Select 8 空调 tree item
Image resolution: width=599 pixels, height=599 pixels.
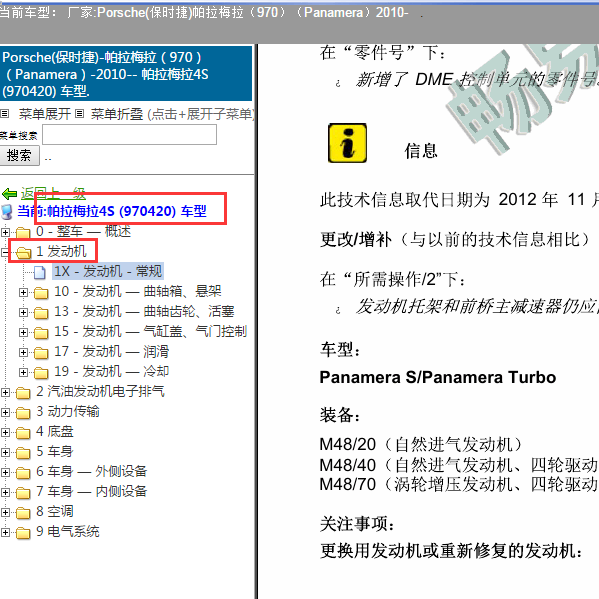[x=55, y=512]
